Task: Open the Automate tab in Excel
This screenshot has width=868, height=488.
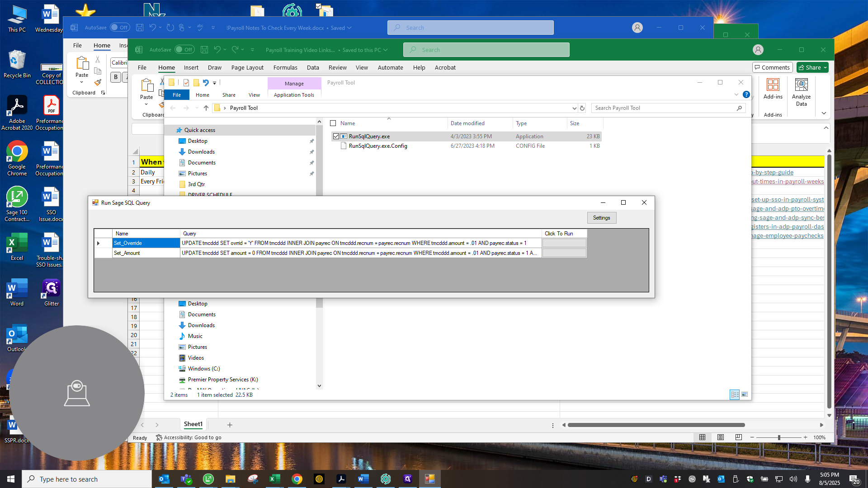Action: (390, 67)
